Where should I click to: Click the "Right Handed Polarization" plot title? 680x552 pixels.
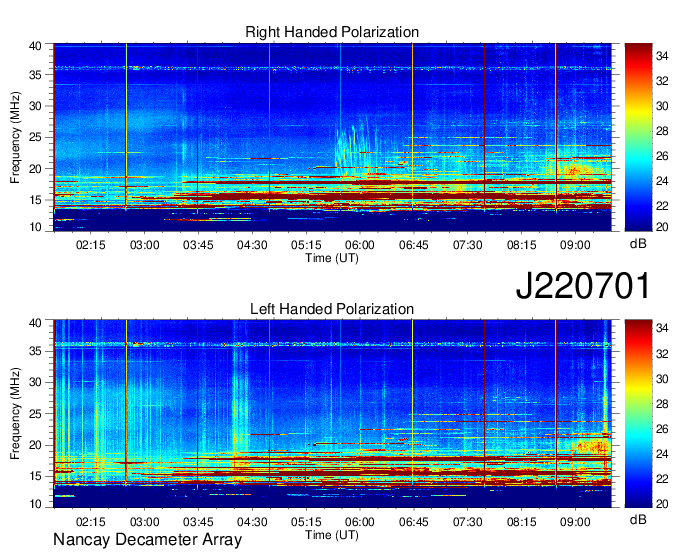332,32
